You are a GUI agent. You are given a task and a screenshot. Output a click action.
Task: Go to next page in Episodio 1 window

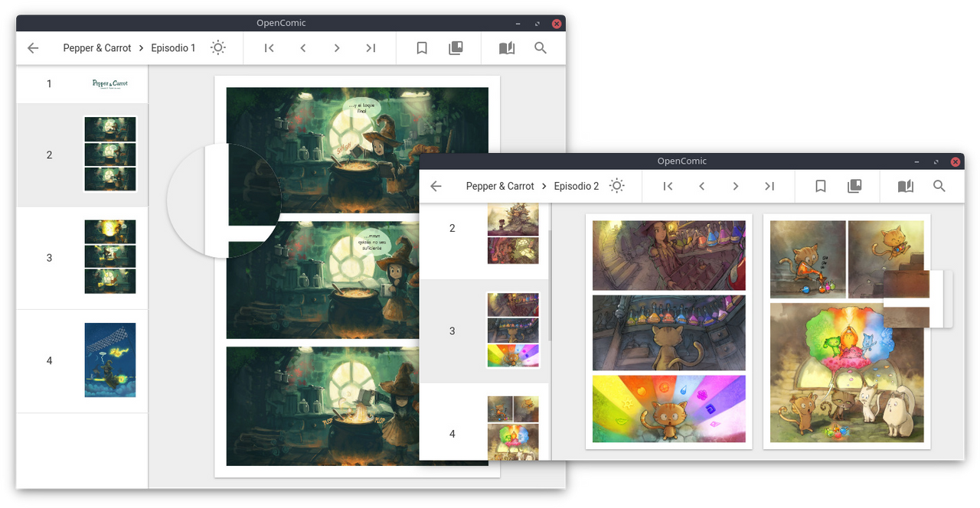coord(337,48)
